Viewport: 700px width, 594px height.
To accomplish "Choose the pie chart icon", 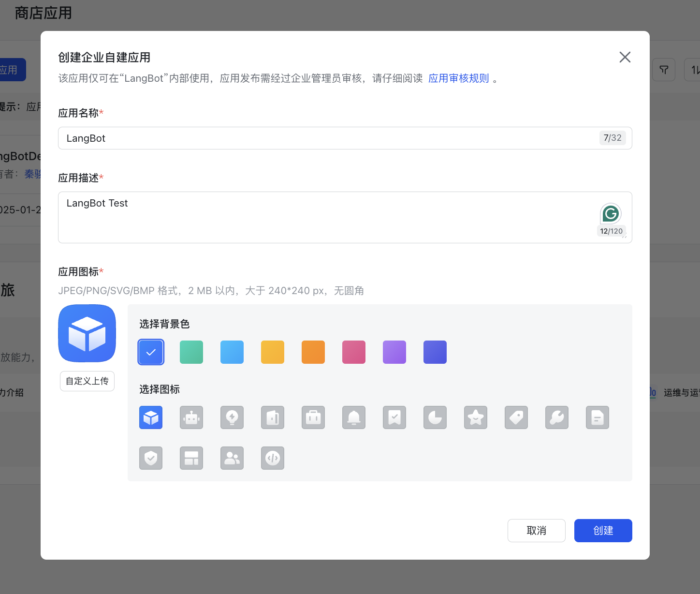I will coord(435,417).
